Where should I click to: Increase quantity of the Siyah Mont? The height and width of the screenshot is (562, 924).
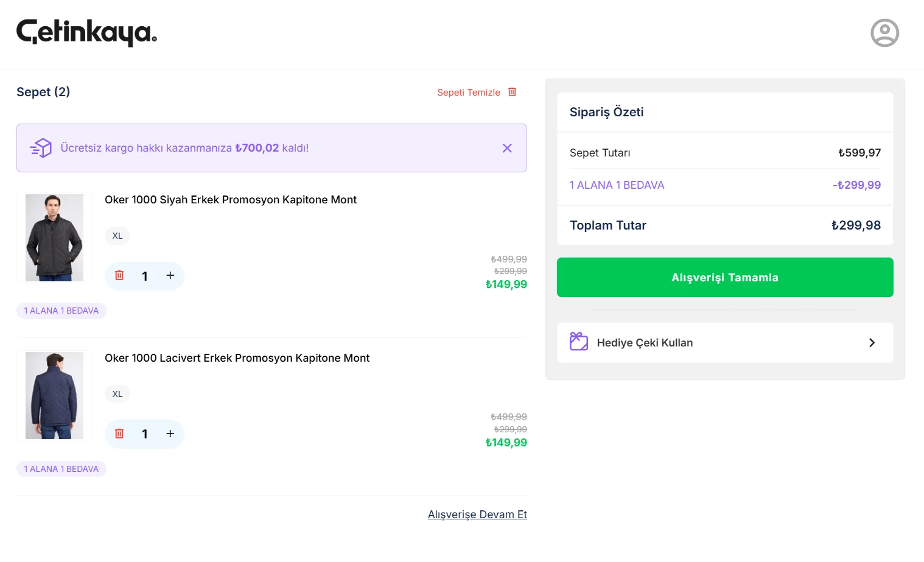click(170, 276)
